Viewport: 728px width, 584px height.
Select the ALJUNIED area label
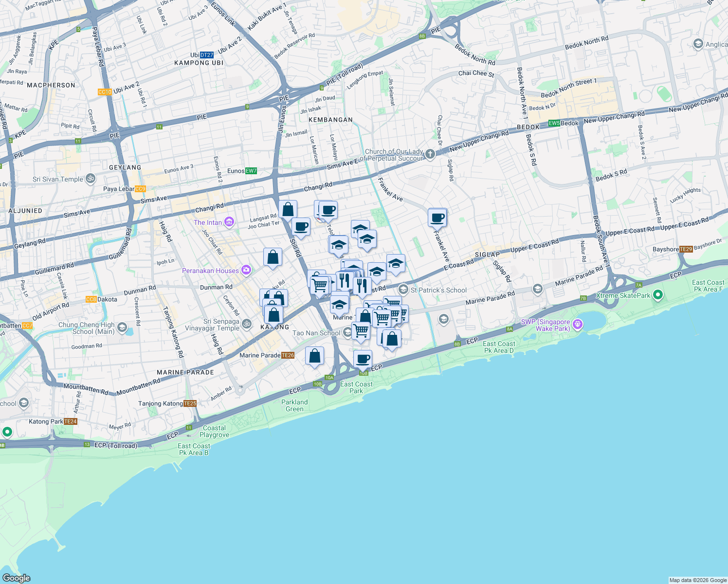25,211
